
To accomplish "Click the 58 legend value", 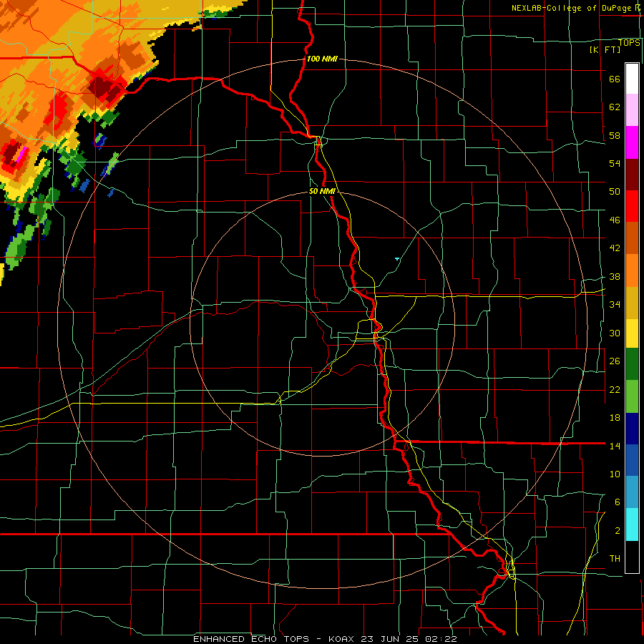I will pos(615,135).
